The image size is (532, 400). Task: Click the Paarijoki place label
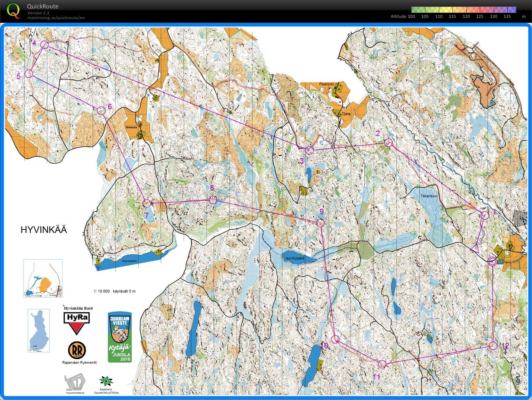(x=326, y=84)
